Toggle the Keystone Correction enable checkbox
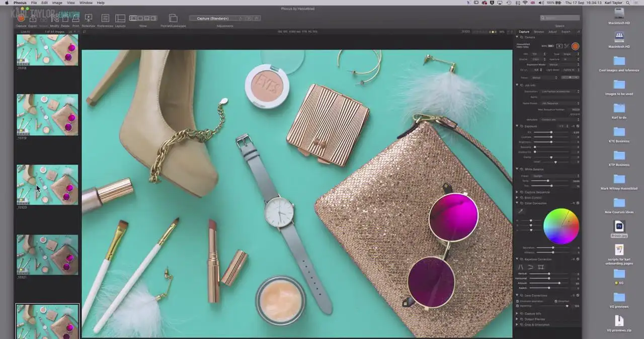This screenshot has width=644, height=339. (578, 259)
